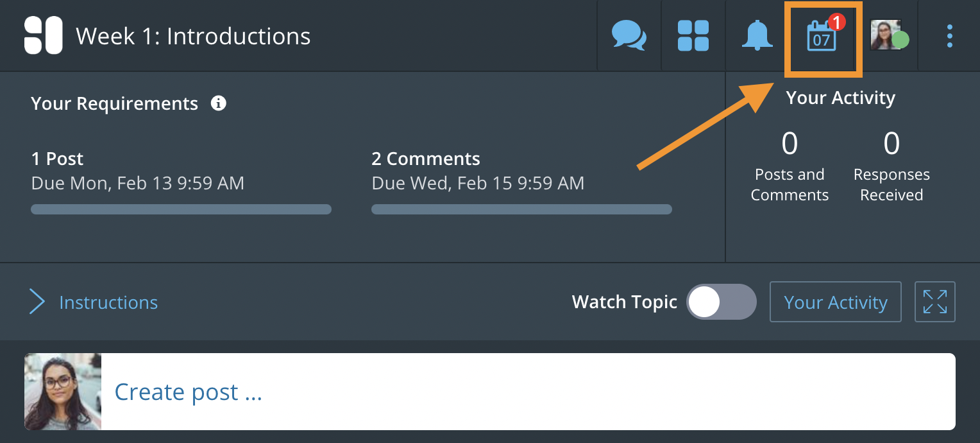Click the Create post input field
980x443 pixels.
pos(527,392)
